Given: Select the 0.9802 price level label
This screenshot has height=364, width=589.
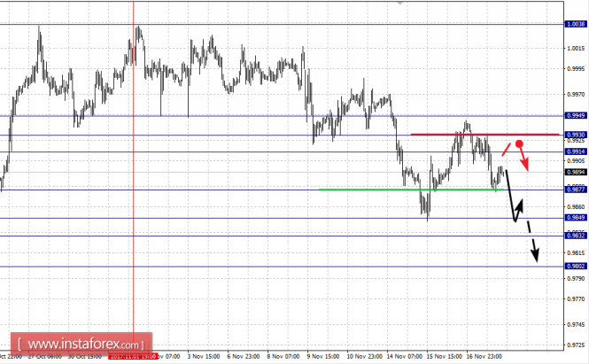Looking at the screenshot, I should tap(576, 266).
